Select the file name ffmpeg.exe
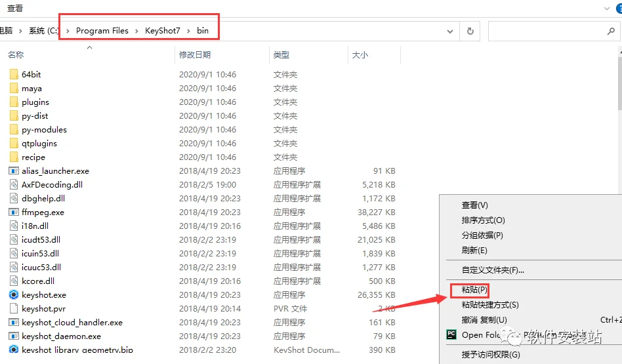This screenshot has width=622, height=364. click(43, 212)
